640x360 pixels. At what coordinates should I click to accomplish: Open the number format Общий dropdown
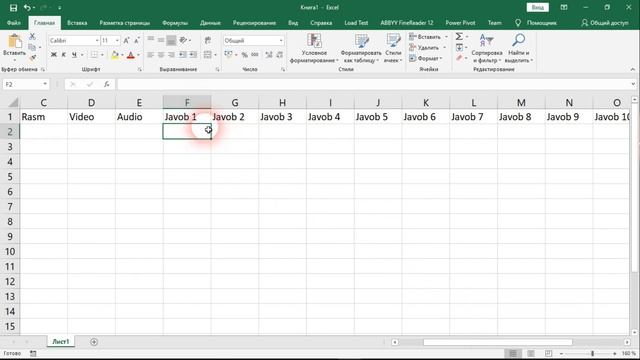pos(281,40)
